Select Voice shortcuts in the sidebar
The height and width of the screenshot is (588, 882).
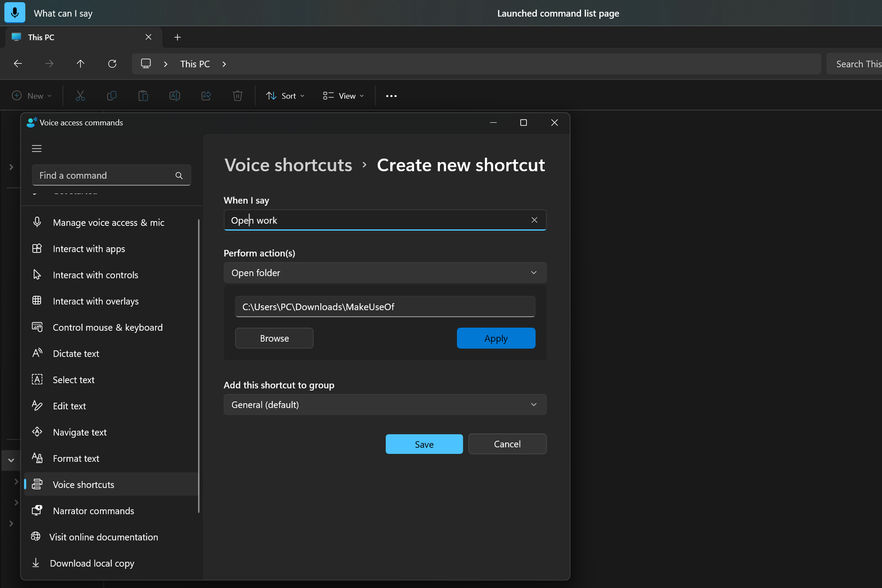click(x=83, y=485)
